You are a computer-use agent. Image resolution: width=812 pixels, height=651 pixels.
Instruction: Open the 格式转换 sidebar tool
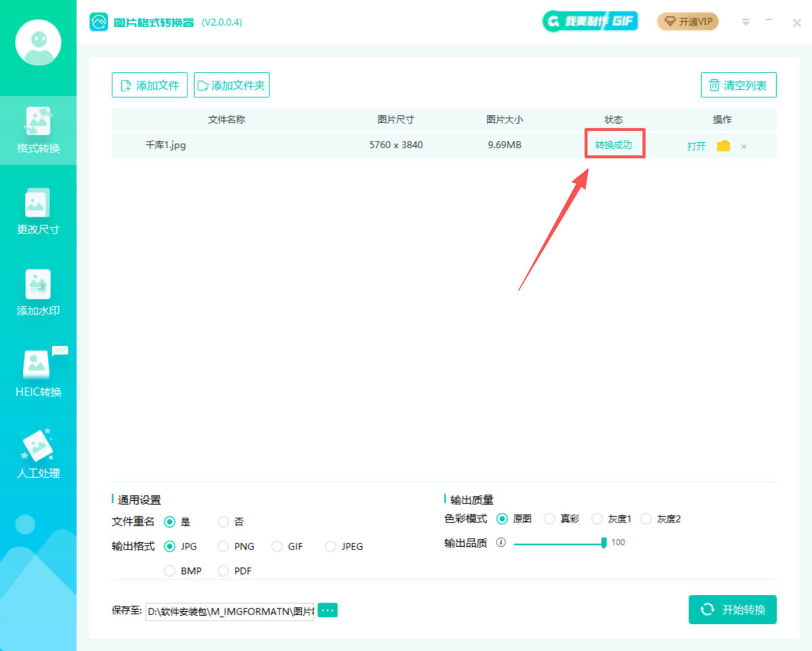39,130
